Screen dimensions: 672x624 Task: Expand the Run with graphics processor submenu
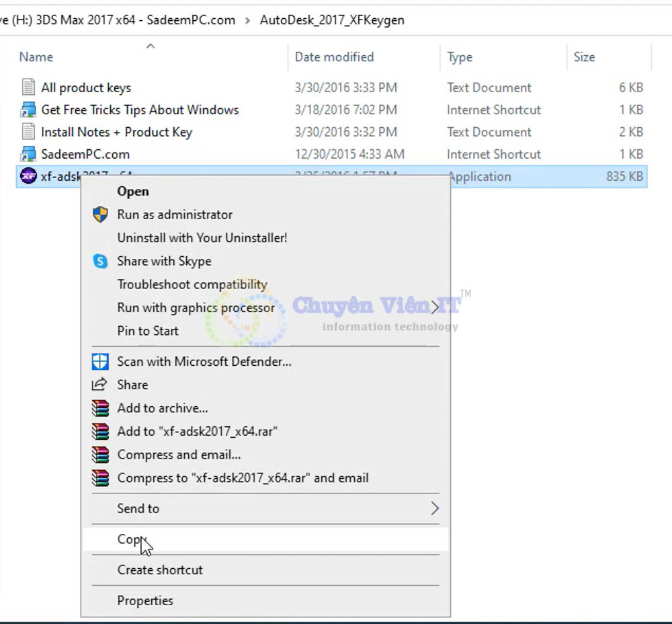pyautogui.click(x=435, y=307)
